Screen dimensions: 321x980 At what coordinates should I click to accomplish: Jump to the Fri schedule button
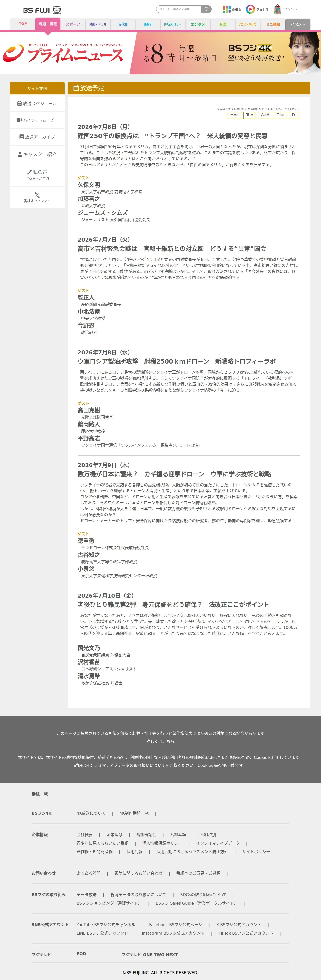[x=294, y=115]
